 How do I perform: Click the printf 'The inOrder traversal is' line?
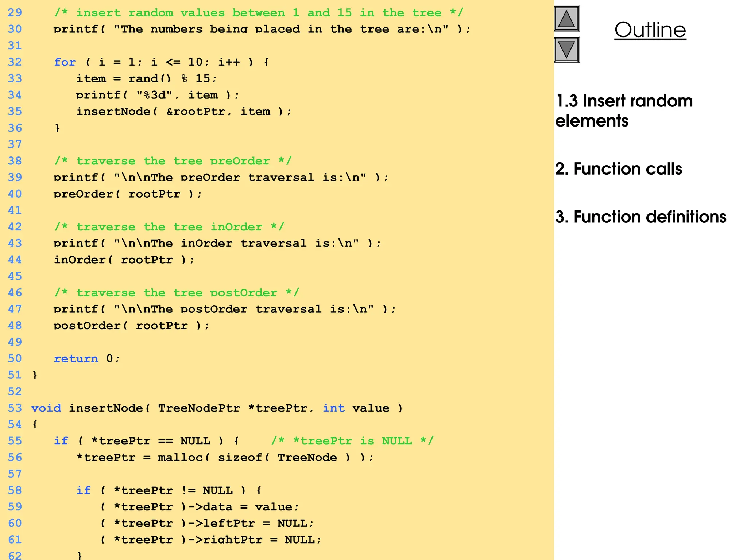[x=217, y=243]
